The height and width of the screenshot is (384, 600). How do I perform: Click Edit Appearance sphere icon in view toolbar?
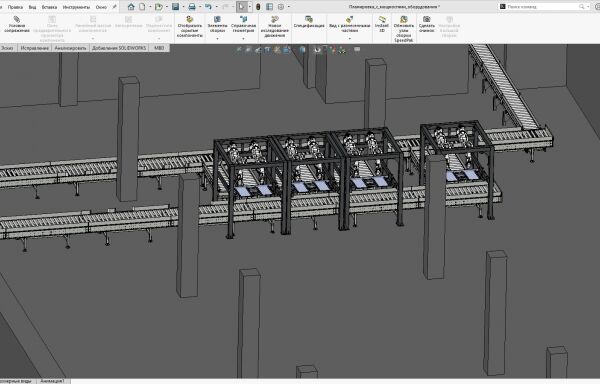click(333, 50)
